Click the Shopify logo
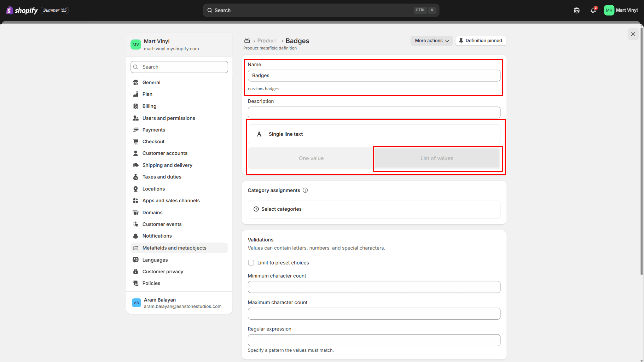 (22, 10)
